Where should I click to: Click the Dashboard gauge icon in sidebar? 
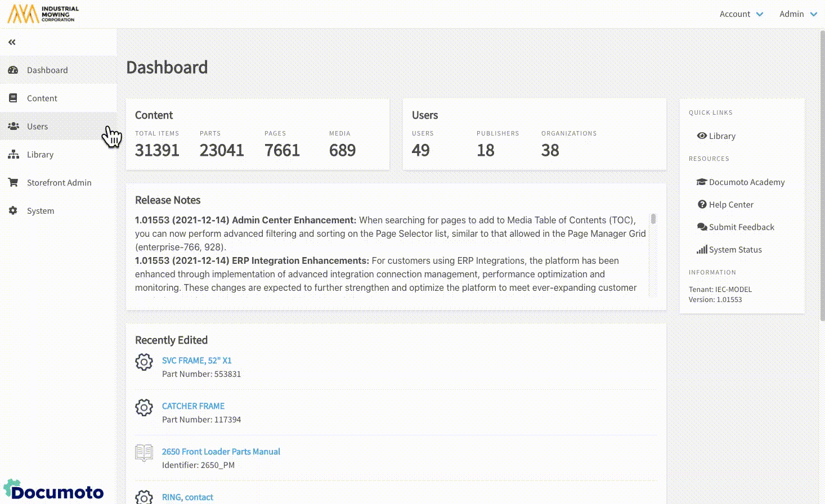(13, 70)
